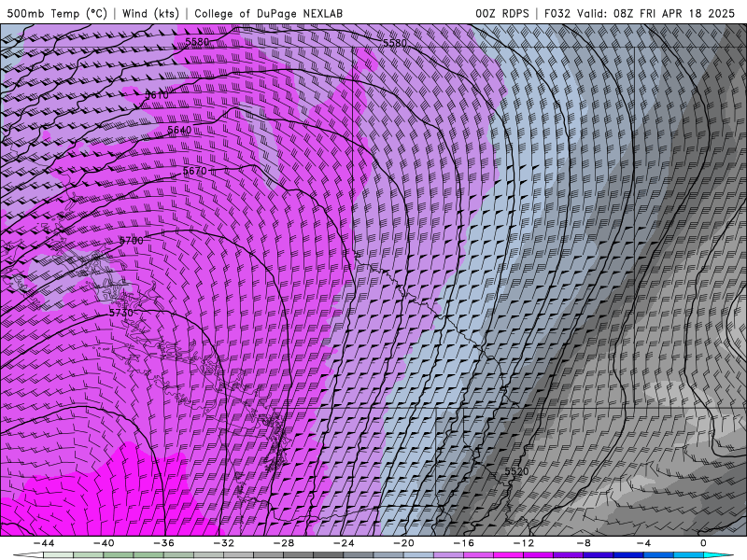The image size is (747, 560).
Task: Click the light blue colorbar swatch right of -20
Action: 418,555
